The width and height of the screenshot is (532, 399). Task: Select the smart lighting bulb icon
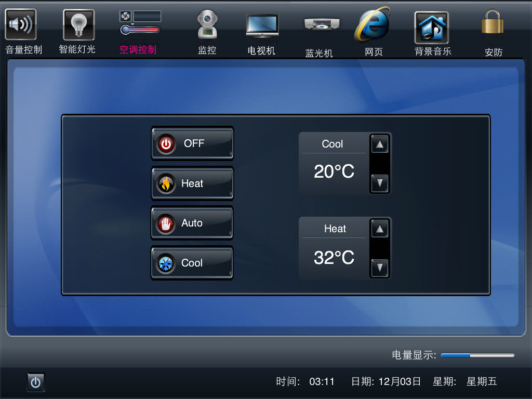(x=79, y=24)
